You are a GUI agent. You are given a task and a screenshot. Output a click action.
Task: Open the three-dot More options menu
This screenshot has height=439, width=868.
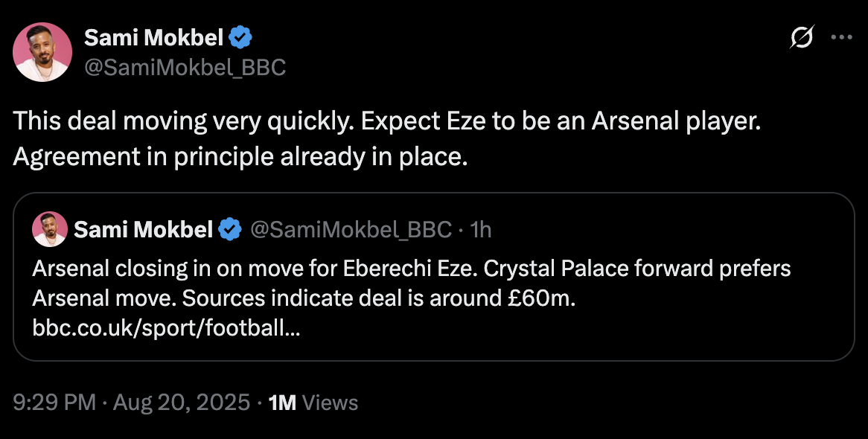click(841, 38)
